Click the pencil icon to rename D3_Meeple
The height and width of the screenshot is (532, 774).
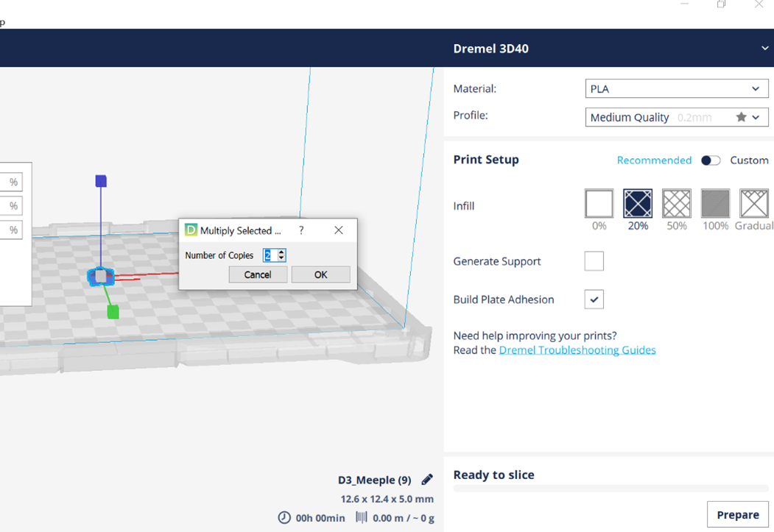tap(427, 479)
